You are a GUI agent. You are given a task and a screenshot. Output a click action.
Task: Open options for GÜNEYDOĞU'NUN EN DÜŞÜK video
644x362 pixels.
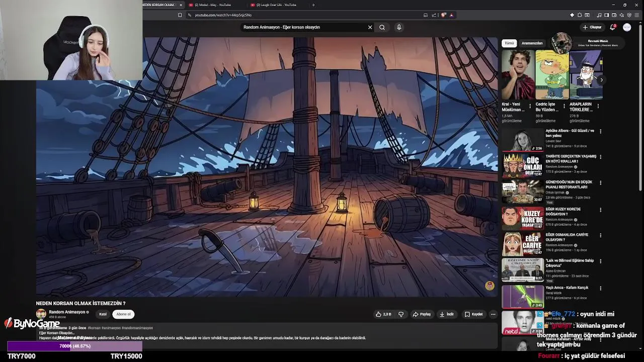pos(600,183)
